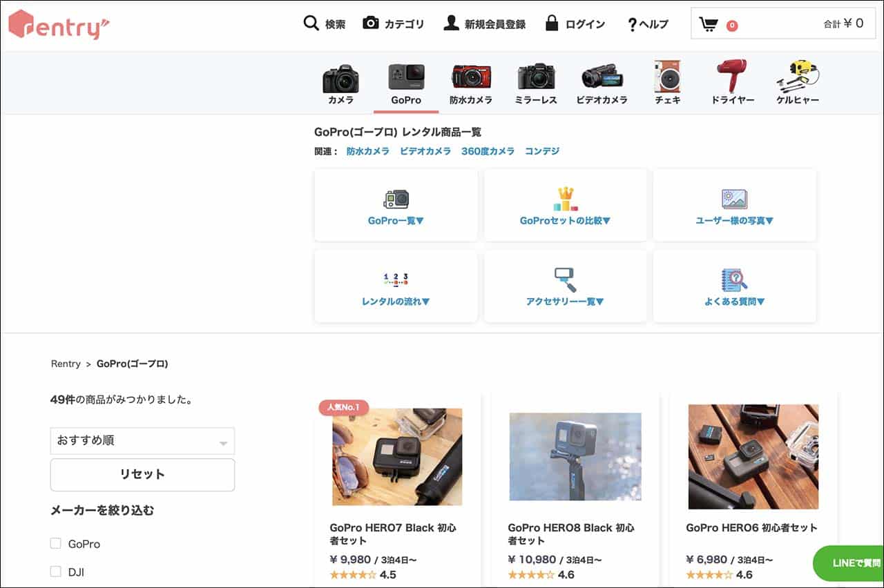
Task: Open the GoPro HERO7 Black product photo
Action: click(x=397, y=457)
